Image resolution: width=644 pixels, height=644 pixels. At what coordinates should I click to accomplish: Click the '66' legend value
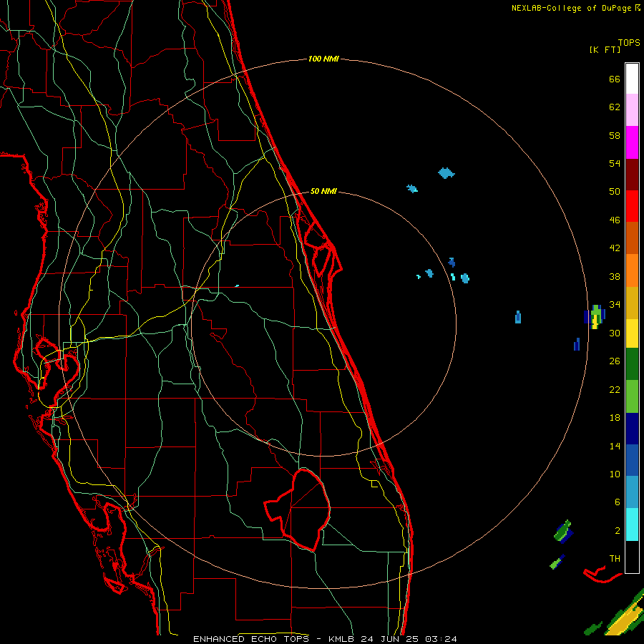coord(615,79)
